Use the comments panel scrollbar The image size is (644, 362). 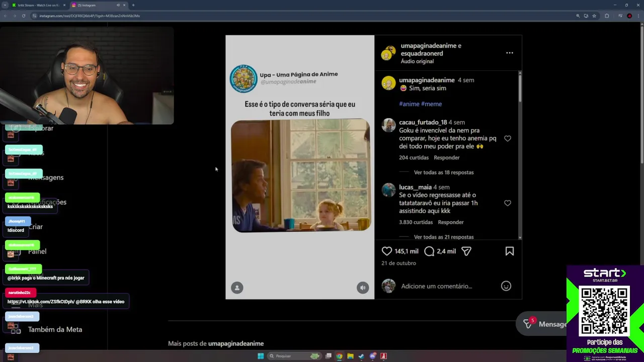tap(520, 88)
